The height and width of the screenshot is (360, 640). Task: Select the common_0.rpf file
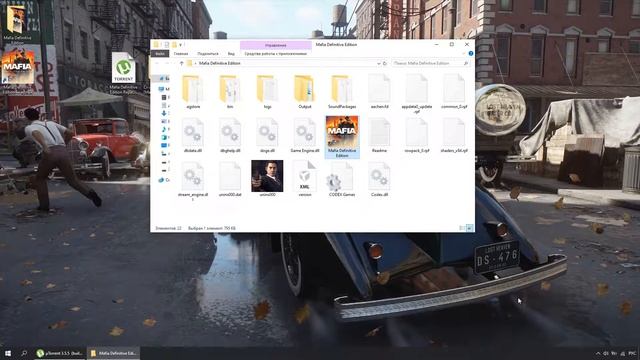454,92
